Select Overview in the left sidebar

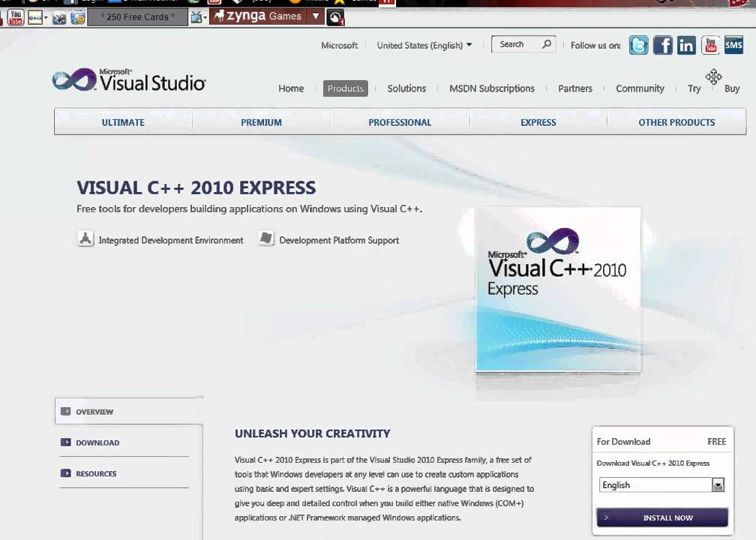coord(129,411)
